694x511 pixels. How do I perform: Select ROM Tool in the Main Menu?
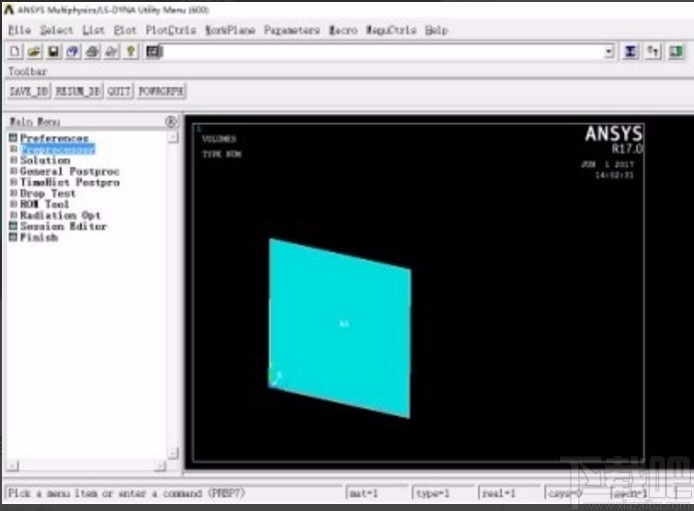(44, 204)
